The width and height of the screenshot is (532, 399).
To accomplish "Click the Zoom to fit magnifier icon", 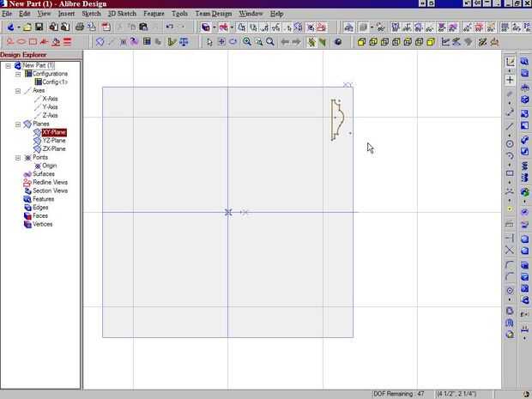I will click(x=270, y=42).
